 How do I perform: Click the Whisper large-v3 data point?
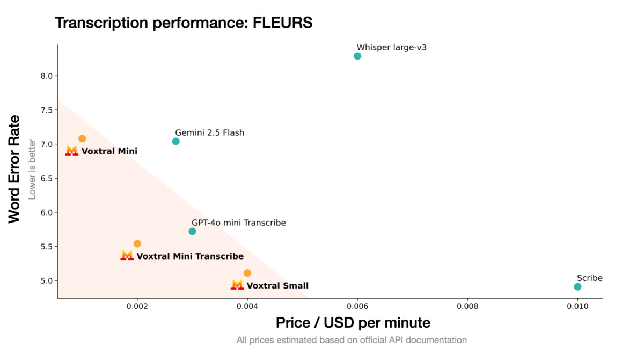pos(357,56)
